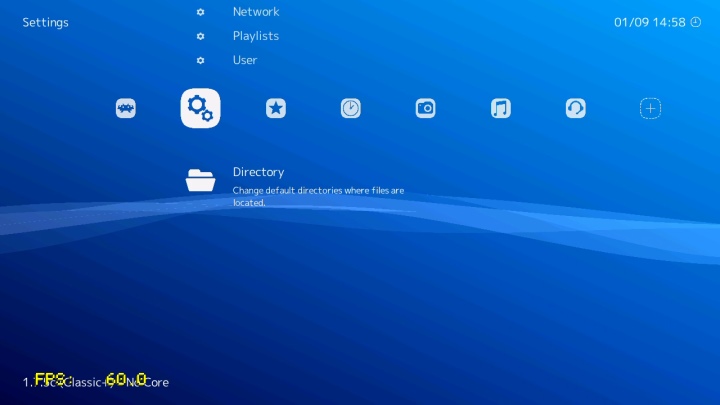This screenshot has height=405, width=720.
Task: Click the Settings title text
Action: [x=45, y=22]
